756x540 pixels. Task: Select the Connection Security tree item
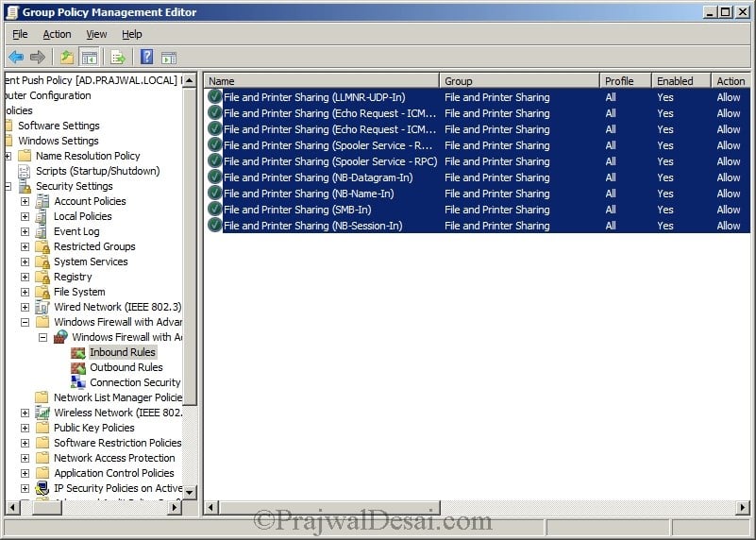(135, 382)
